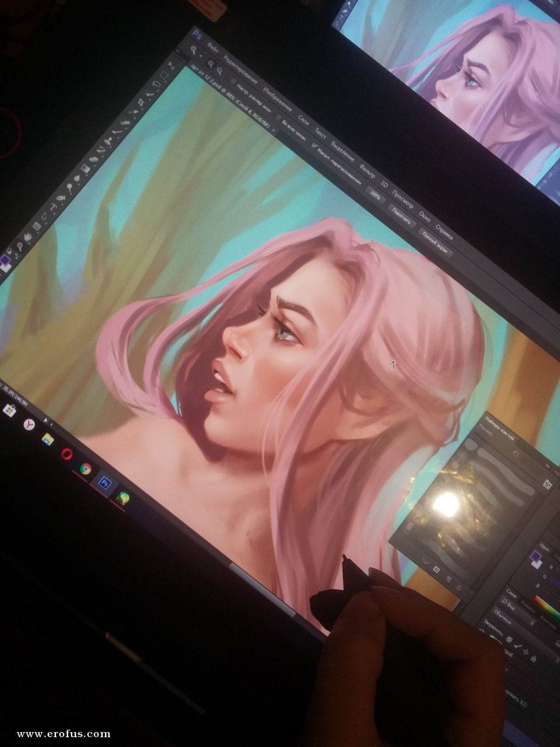The image size is (560, 747).
Task: Switch to the 'Цвет' panel tab
Action: tap(544, 546)
